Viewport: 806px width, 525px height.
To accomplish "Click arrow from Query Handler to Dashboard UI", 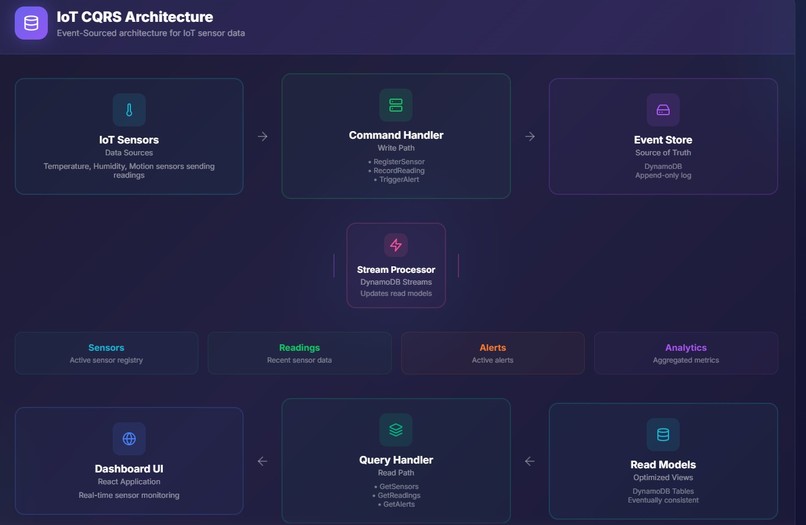I will 263,461.
